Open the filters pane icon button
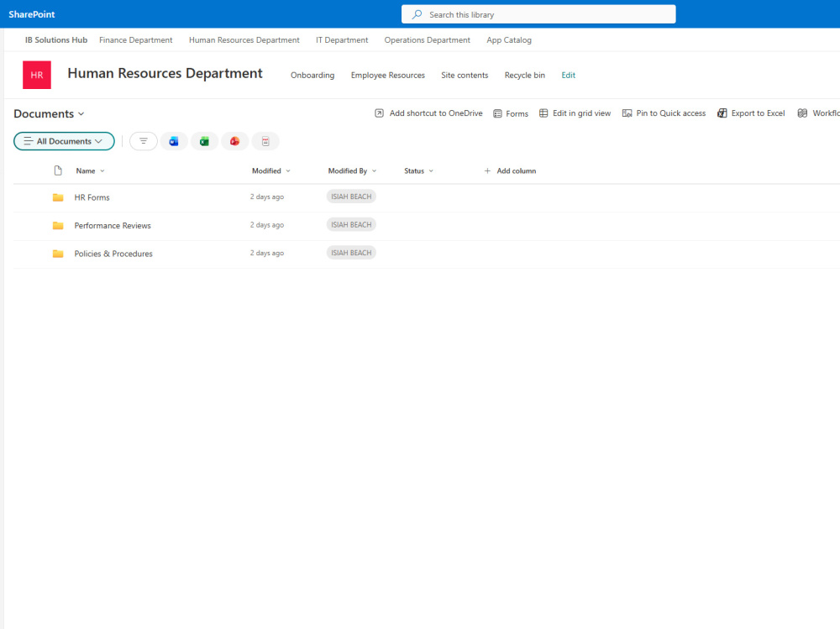 click(144, 141)
